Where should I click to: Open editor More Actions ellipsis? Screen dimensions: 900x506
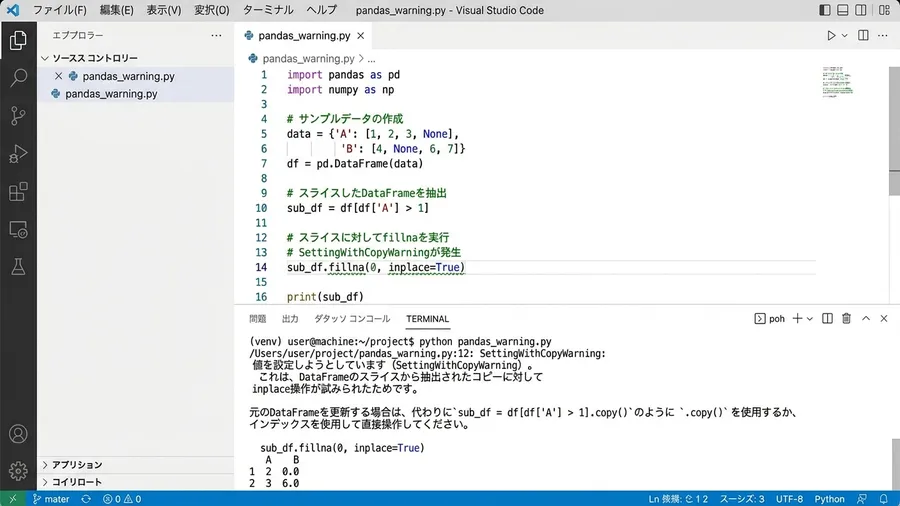883,36
